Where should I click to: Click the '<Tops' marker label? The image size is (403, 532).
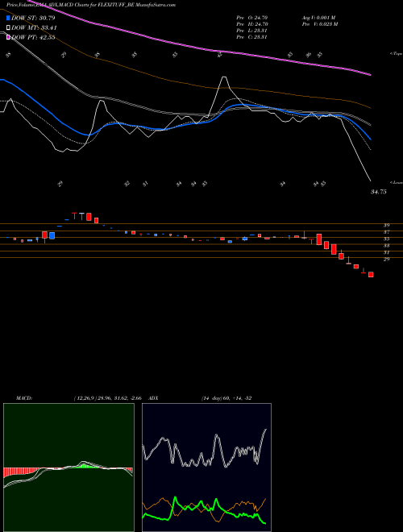[x=396, y=54]
